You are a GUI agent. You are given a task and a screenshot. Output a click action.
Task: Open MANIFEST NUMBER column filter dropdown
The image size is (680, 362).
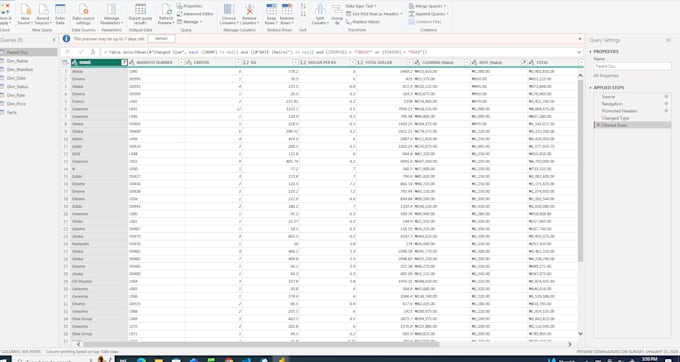coord(181,62)
